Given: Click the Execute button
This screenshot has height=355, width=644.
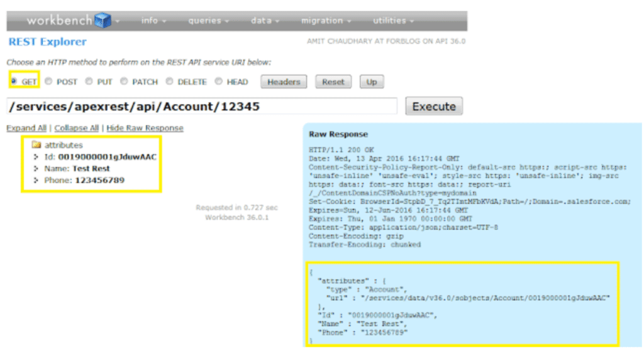Looking at the screenshot, I should pos(434,106).
